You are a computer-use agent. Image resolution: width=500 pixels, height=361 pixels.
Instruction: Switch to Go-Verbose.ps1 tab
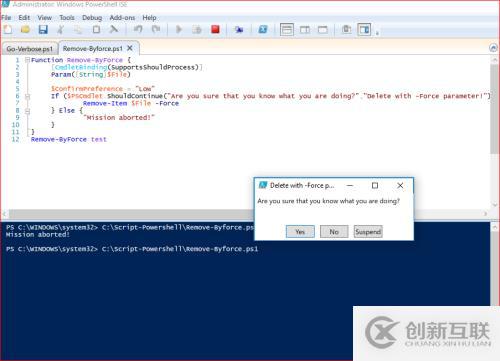[30, 49]
